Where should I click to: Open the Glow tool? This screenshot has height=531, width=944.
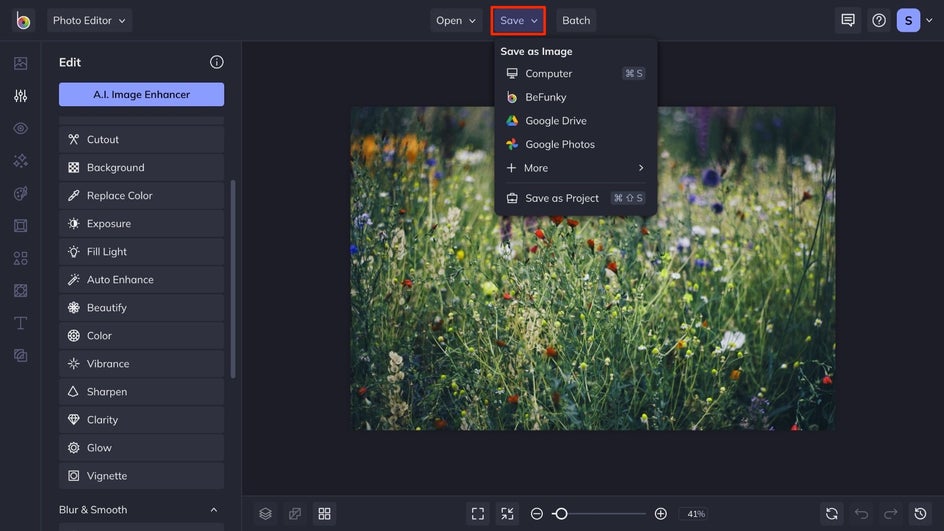[141, 448]
